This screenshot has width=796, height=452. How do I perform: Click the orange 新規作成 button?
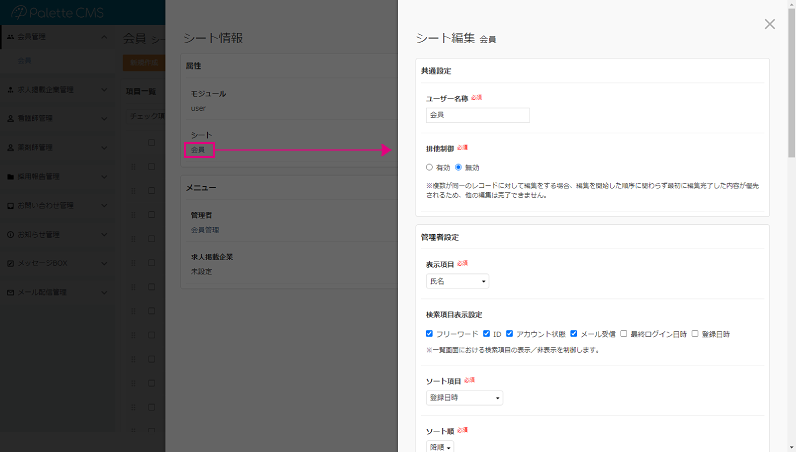click(x=144, y=62)
